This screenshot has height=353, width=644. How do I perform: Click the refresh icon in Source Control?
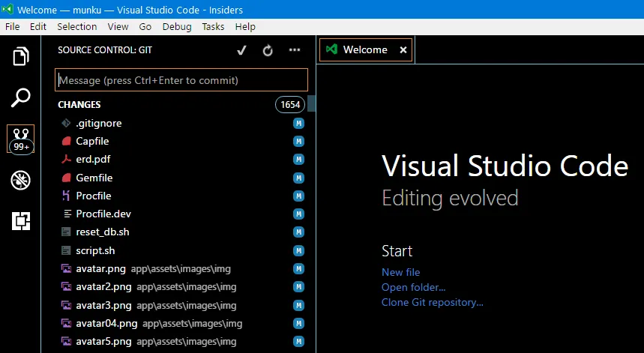pyautogui.click(x=268, y=50)
